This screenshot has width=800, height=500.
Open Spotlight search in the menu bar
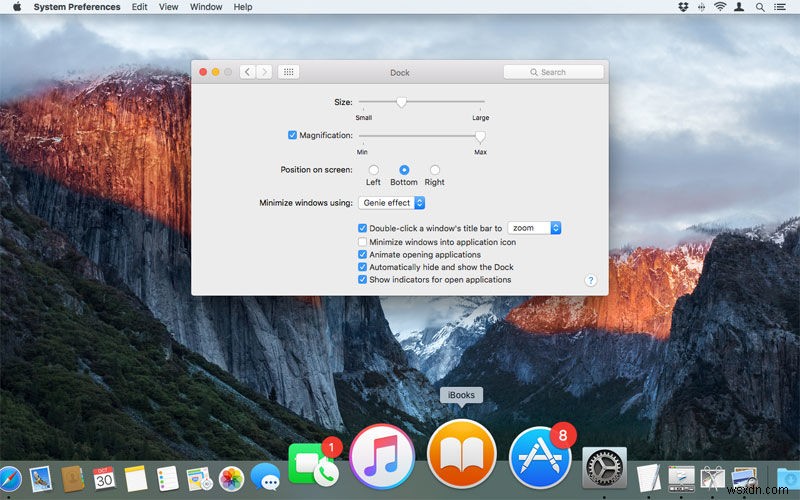click(760, 7)
